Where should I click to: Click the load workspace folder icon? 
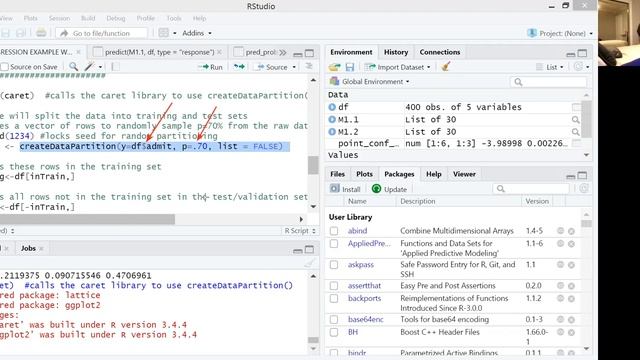coord(335,67)
